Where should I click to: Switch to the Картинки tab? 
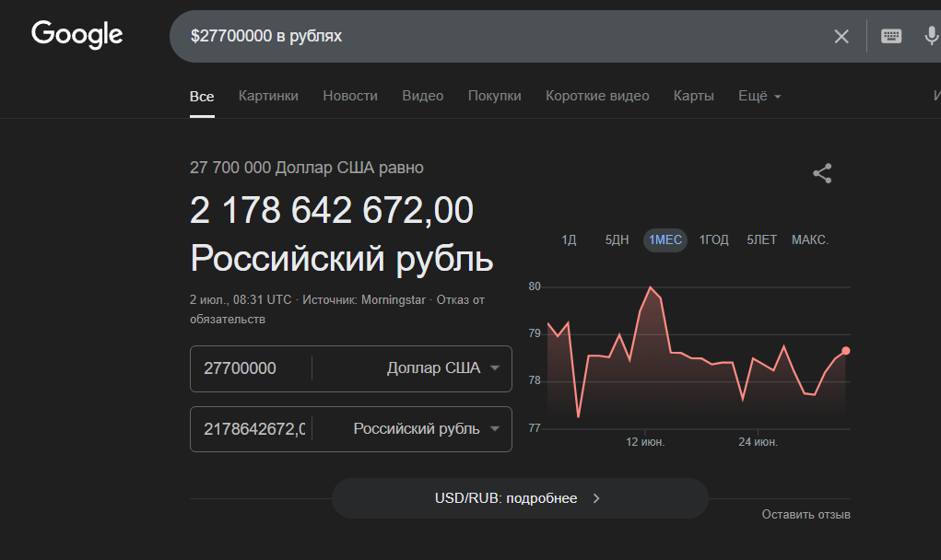click(268, 96)
